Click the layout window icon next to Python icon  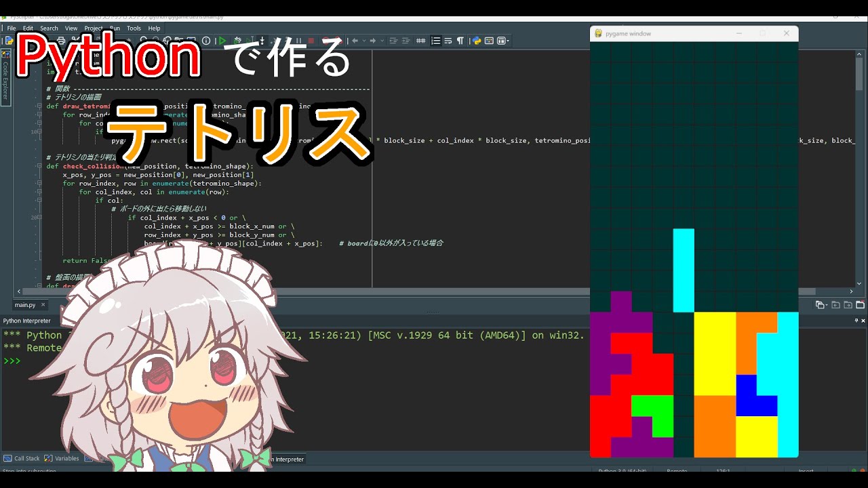489,41
